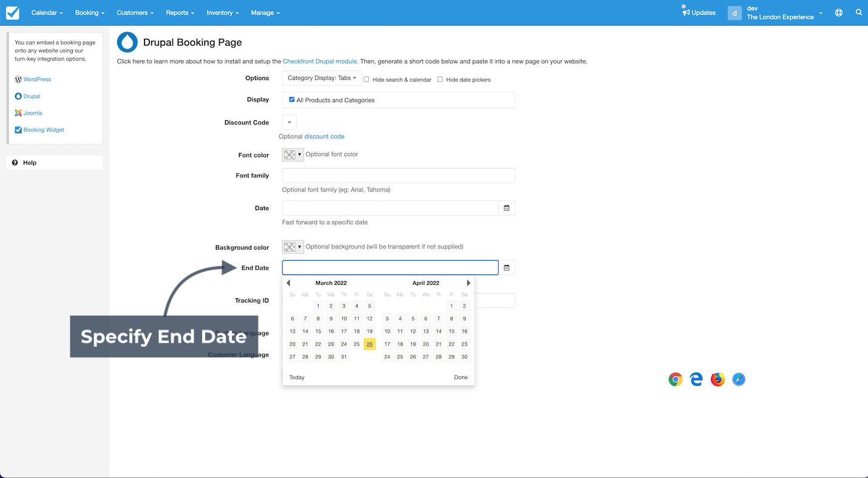This screenshot has height=478, width=868.
Task: Follow the discount code link
Action: 324,137
